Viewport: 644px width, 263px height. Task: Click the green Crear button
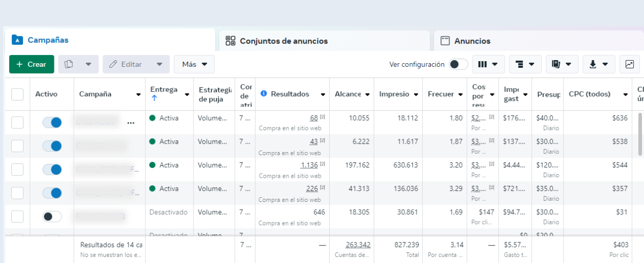click(31, 64)
